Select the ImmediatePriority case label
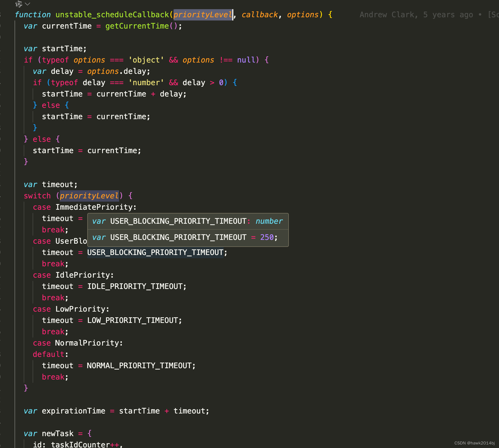This screenshot has width=499, height=448. pyautogui.click(x=95, y=207)
